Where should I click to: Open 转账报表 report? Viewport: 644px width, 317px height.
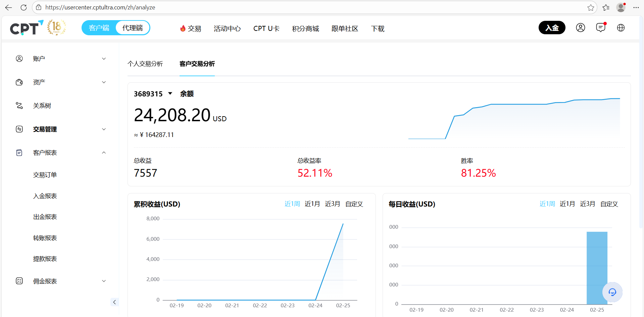click(45, 238)
